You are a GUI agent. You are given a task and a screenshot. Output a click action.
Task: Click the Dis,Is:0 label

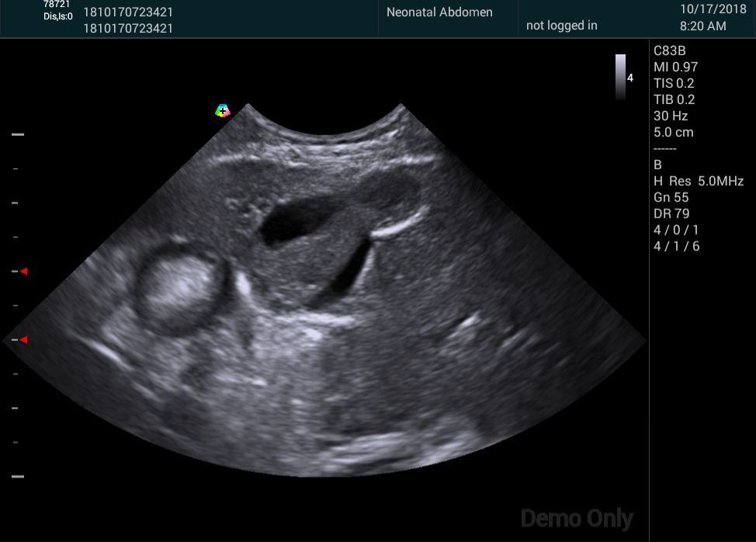coord(58,16)
